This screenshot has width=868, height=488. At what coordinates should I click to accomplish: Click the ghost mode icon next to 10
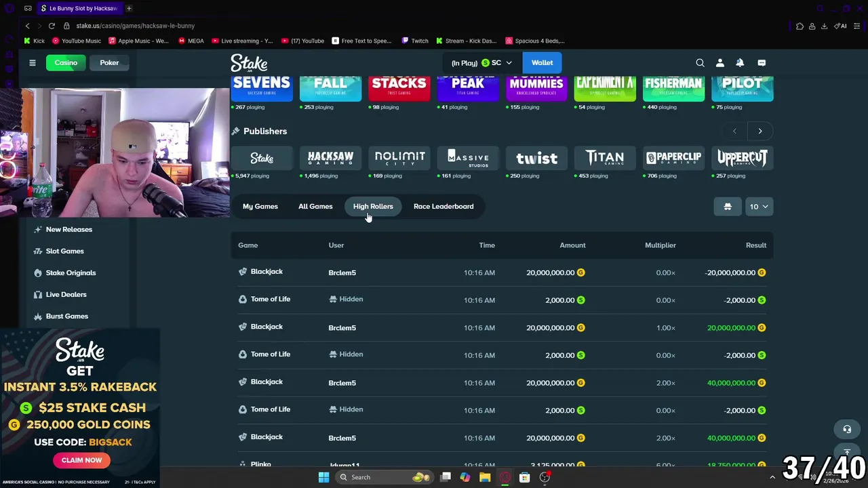point(728,207)
